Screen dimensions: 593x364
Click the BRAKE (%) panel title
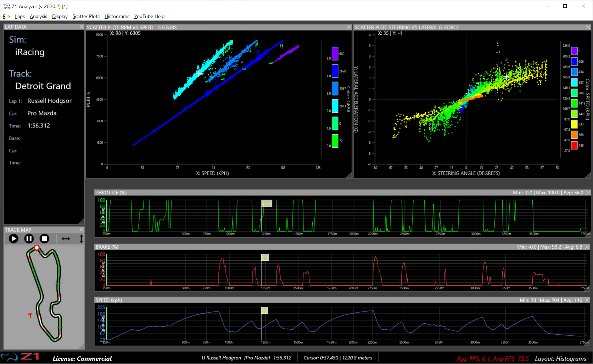[107, 247]
